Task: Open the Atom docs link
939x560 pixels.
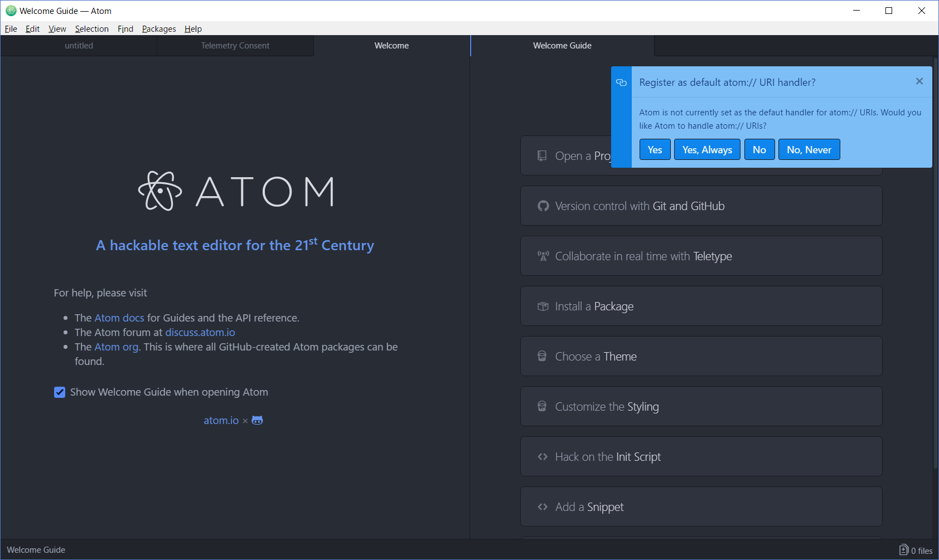Action: (119, 318)
